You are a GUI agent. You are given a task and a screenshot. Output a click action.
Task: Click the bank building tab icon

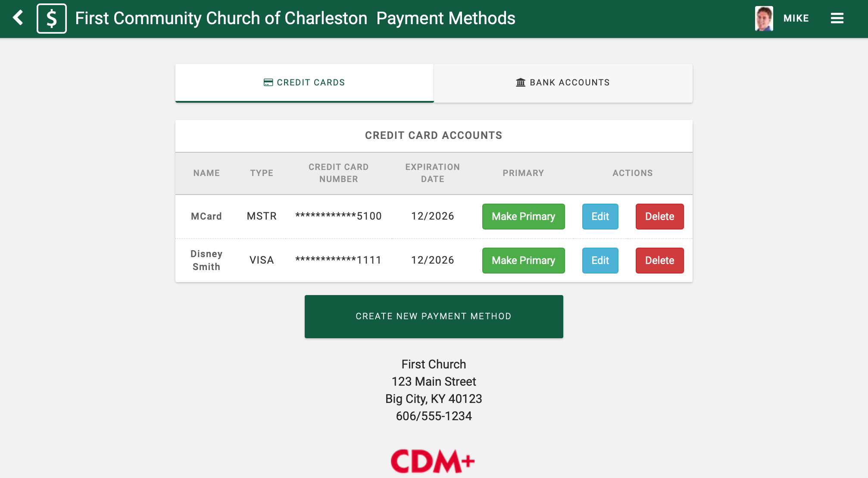pyautogui.click(x=521, y=82)
